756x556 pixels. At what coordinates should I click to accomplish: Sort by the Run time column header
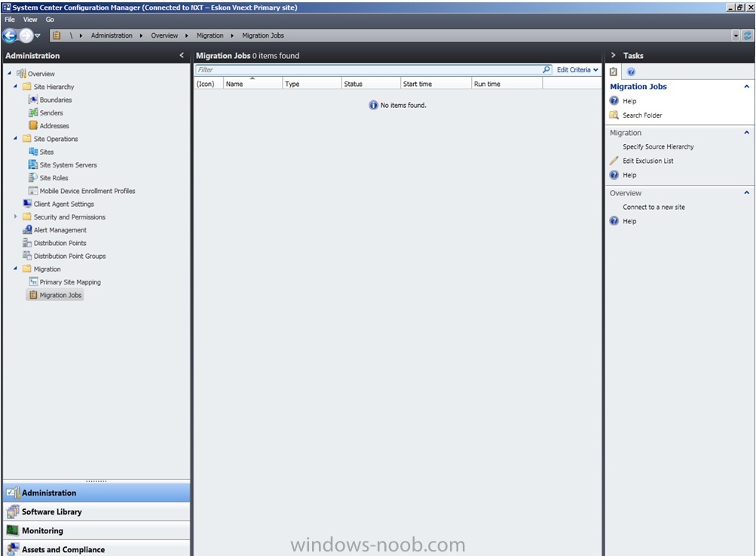pos(507,84)
